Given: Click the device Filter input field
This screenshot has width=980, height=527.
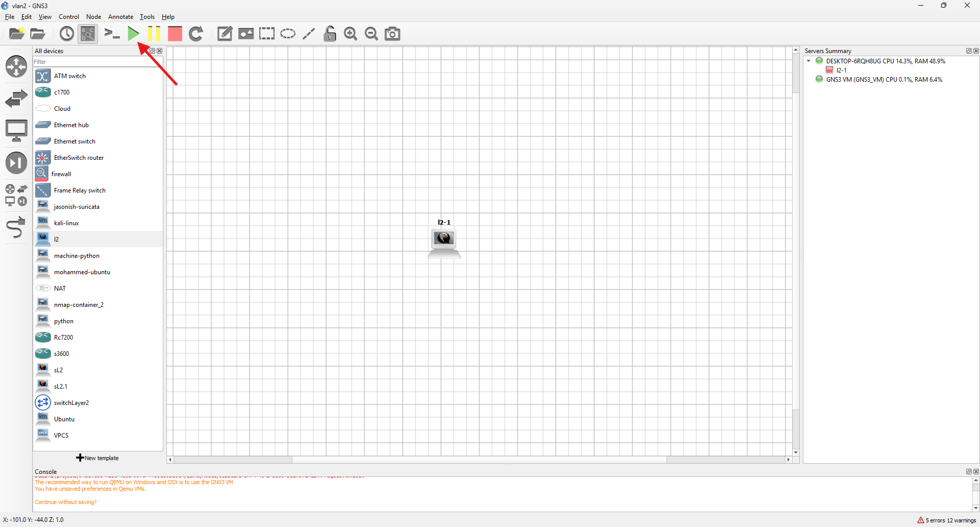Looking at the screenshot, I should point(98,62).
